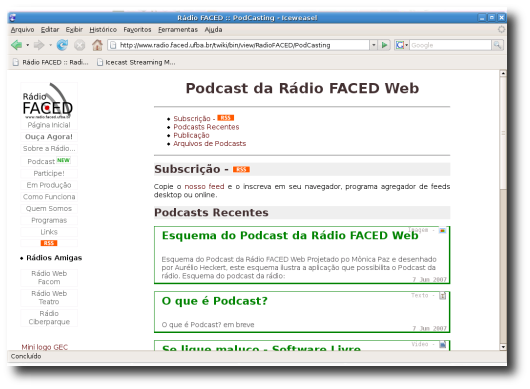Image resolution: width=530 pixels, height=389 pixels.
Task: Click the green Go arrow button
Action: [x=384, y=45]
